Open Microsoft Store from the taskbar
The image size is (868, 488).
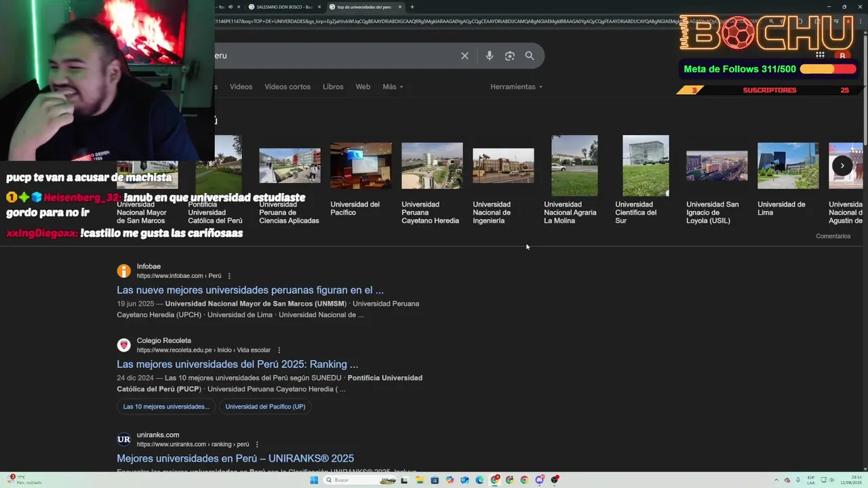point(435,480)
